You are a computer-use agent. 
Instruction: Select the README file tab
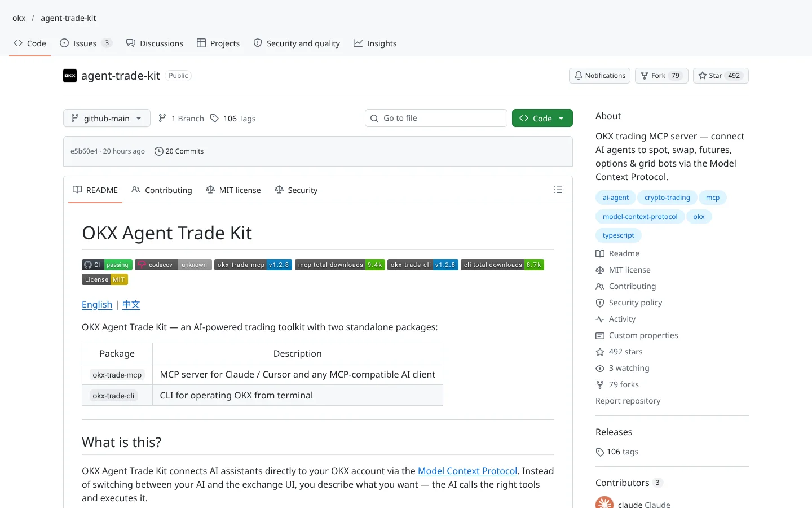pyautogui.click(x=95, y=190)
